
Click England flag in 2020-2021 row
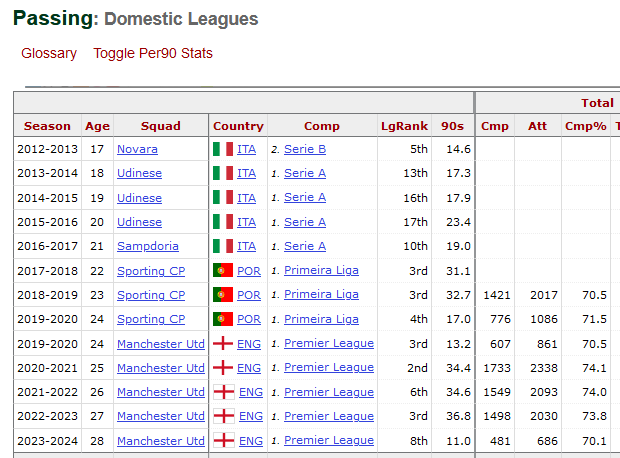pyautogui.click(x=223, y=368)
